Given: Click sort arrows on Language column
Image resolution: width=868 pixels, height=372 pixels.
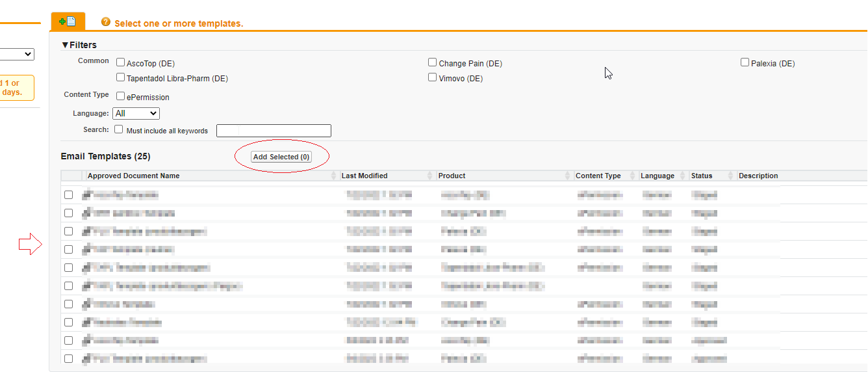Looking at the screenshot, I should (683, 176).
